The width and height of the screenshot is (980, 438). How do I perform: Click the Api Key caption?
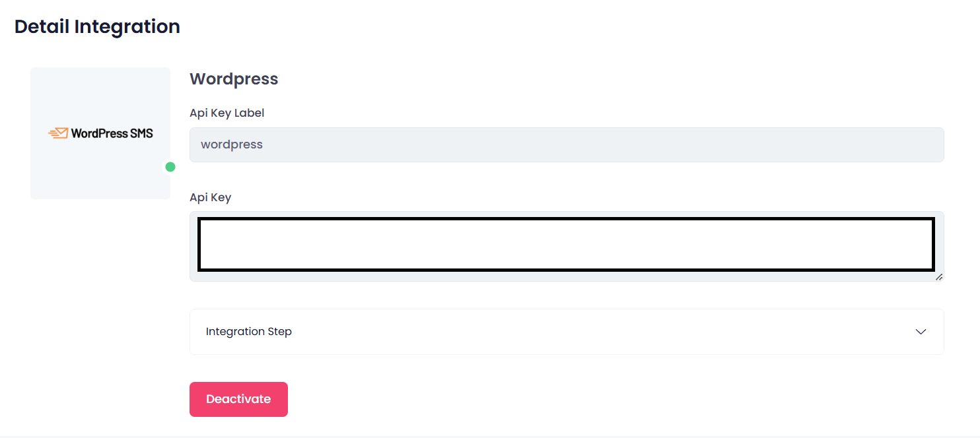point(211,197)
